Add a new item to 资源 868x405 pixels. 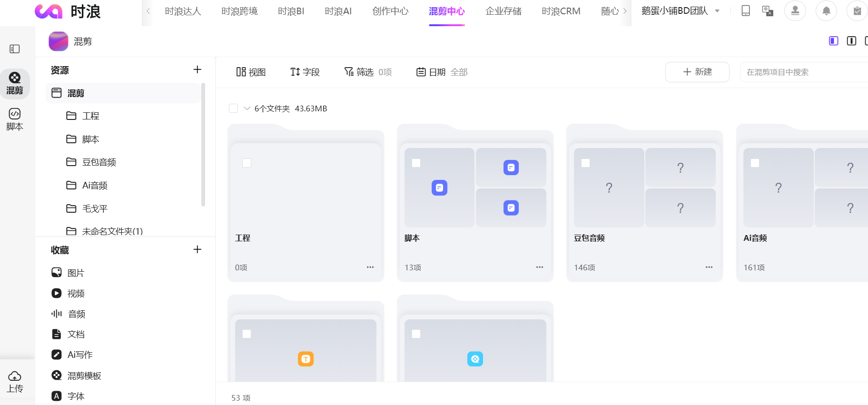tap(197, 69)
